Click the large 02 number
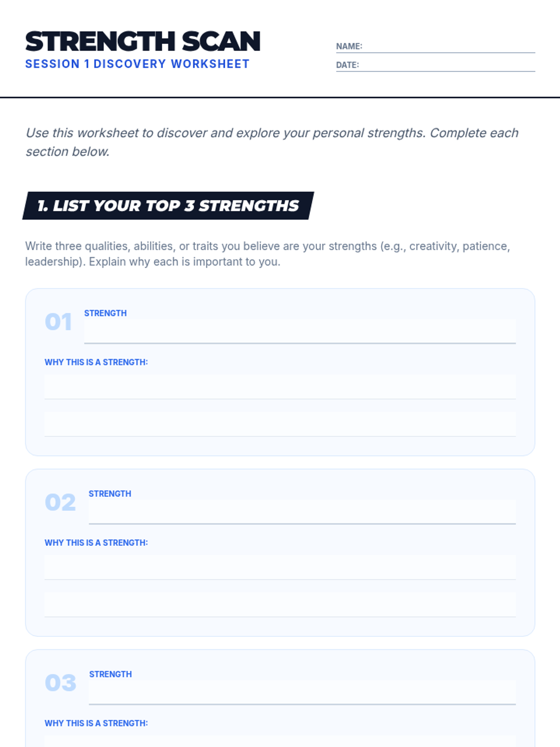 coord(60,503)
